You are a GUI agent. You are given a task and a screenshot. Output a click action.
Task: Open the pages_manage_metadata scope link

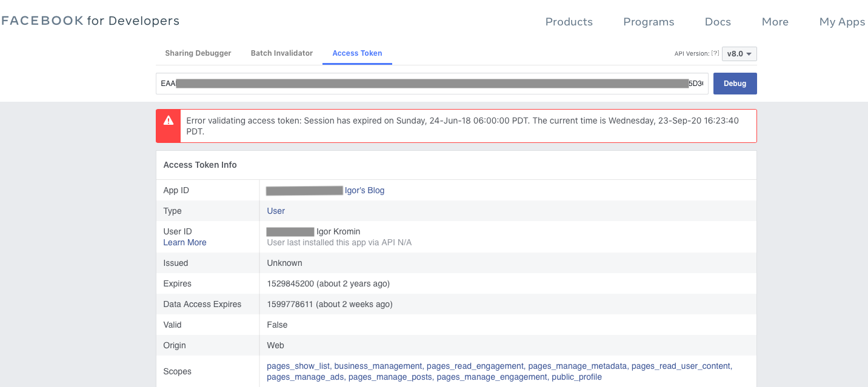pos(578,366)
